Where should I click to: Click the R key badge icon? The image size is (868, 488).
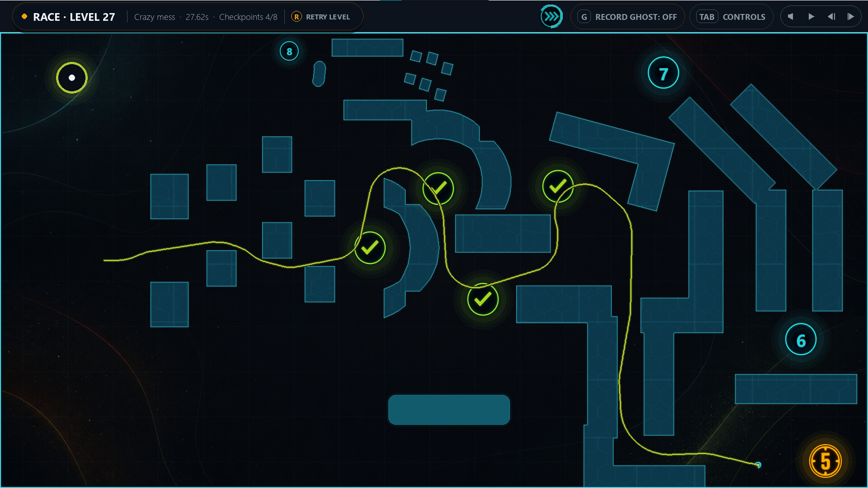297,17
